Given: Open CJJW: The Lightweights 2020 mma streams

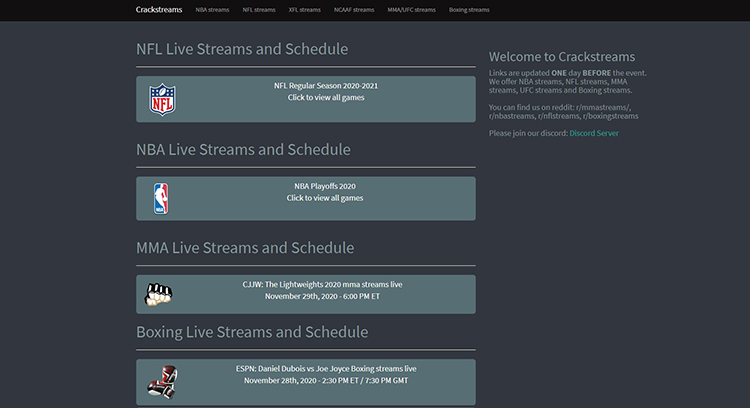Looking at the screenshot, I should pos(322,284).
